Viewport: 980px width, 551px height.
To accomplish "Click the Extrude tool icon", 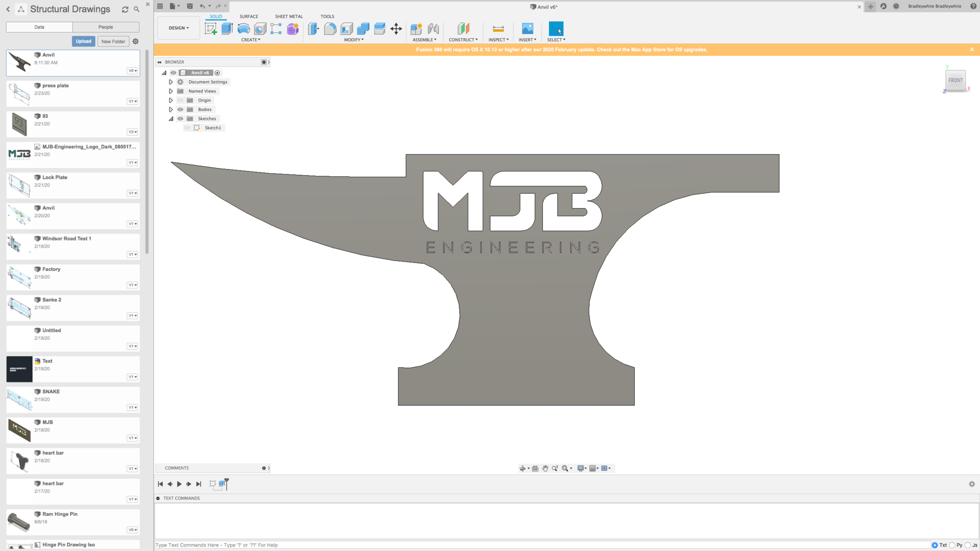I will click(227, 29).
